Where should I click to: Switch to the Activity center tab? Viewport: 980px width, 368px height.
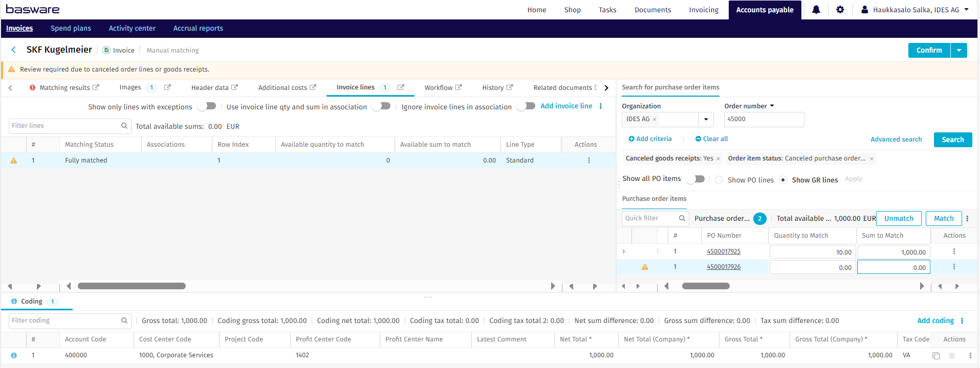[x=132, y=28]
